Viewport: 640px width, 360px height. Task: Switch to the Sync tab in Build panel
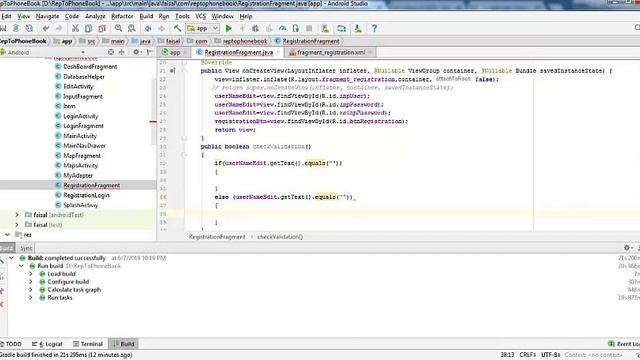(x=26, y=248)
